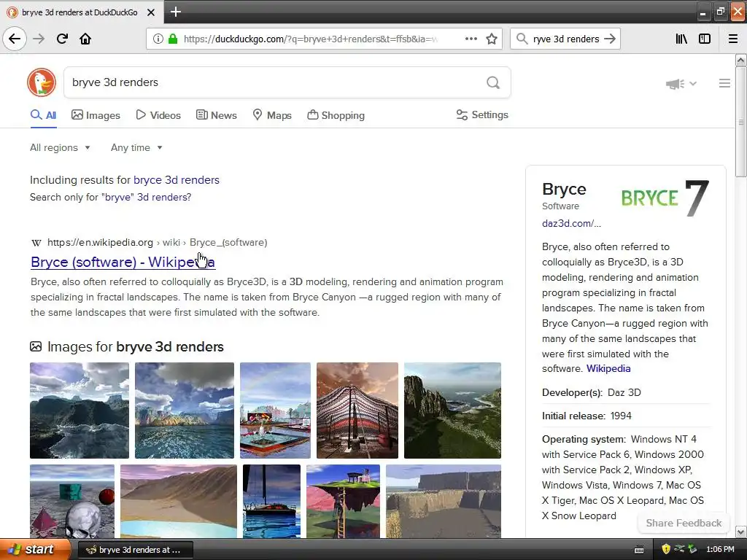This screenshot has height=560, width=747.
Task: View secure connection padlock details
Action: 172,39
